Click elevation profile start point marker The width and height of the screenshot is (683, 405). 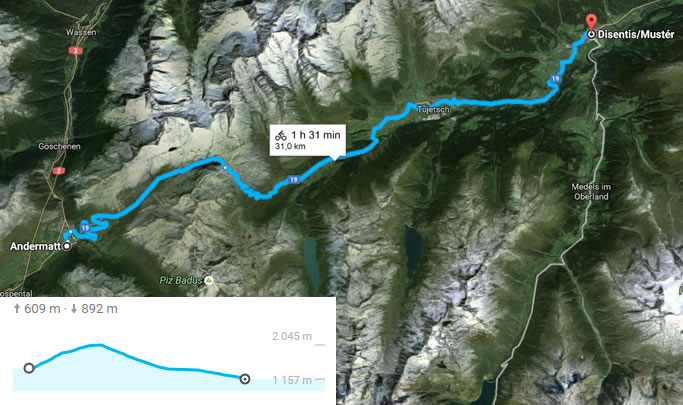(29, 368)
